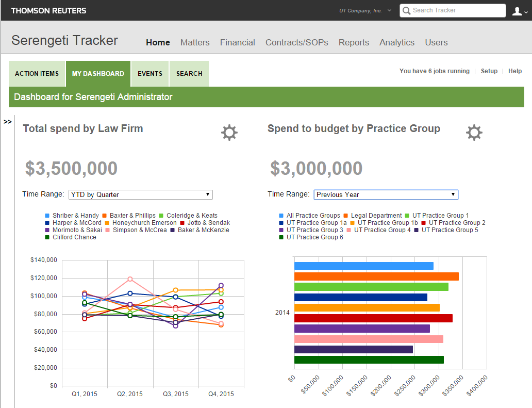Open Help

(514, 71)
